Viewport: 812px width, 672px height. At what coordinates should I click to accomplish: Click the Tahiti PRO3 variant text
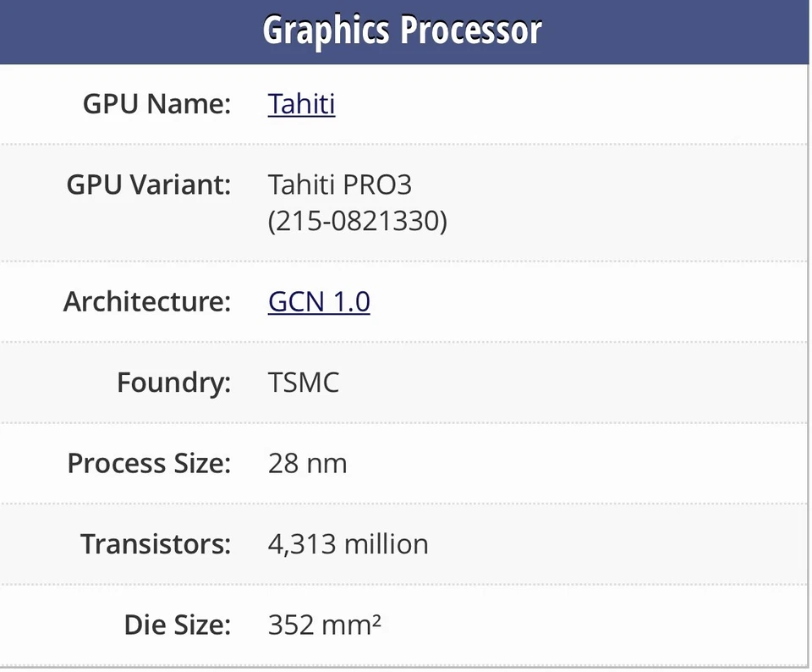point(339,185)
